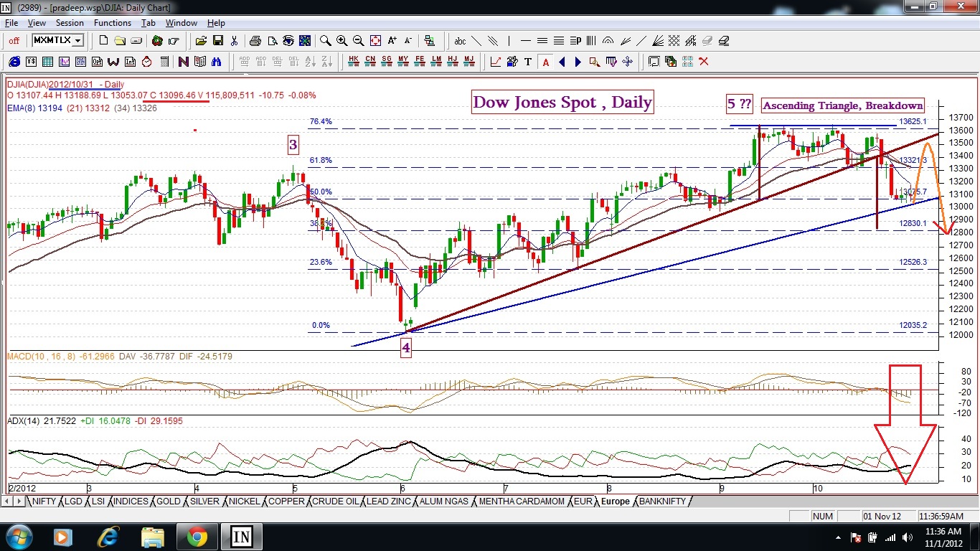Increase font size with A+ icon

point(392,41)
